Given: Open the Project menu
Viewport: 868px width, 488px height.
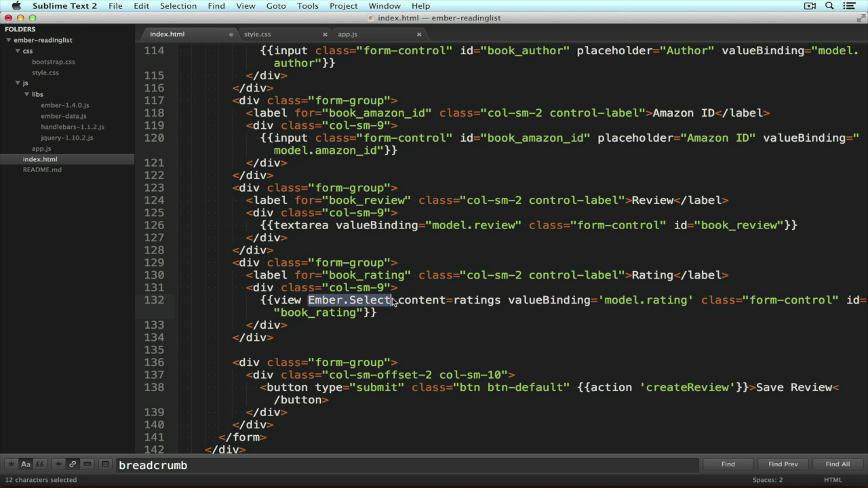Looking at the screenshot, I should [343, 6].
